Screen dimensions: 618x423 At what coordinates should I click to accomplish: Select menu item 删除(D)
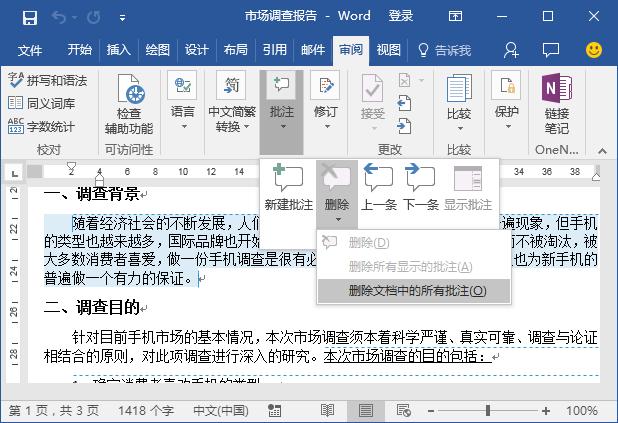tap(414, 242)
